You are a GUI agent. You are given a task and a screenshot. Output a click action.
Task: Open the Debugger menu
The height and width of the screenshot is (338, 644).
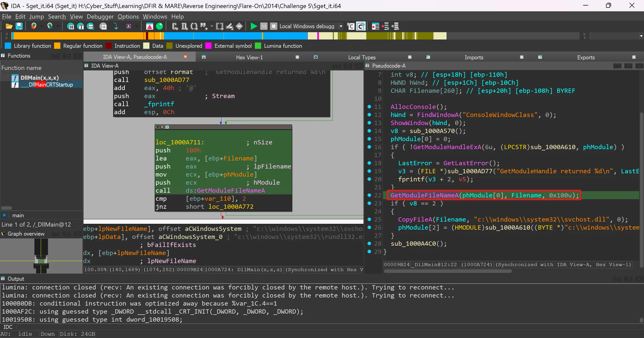pyautogui.click(x=100, y=17)
